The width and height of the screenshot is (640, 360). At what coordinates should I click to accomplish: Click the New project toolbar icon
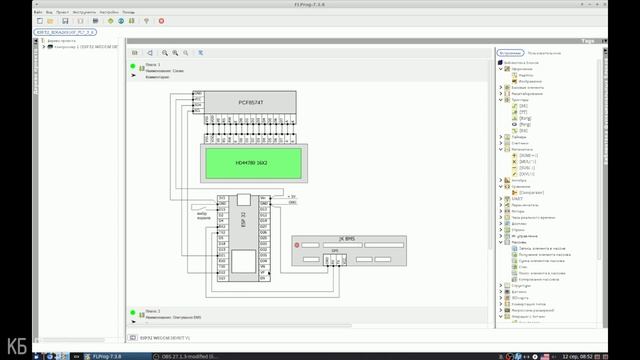pyautogui.click(x=40, y=21)
